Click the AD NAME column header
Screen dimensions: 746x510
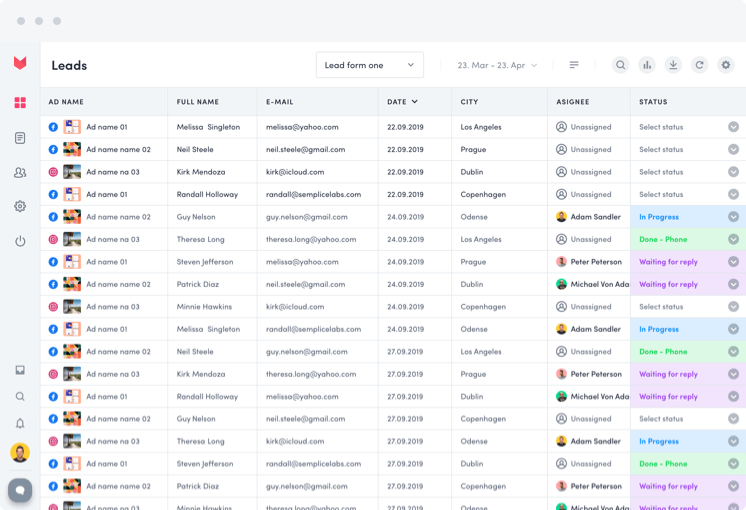point(66,102)
